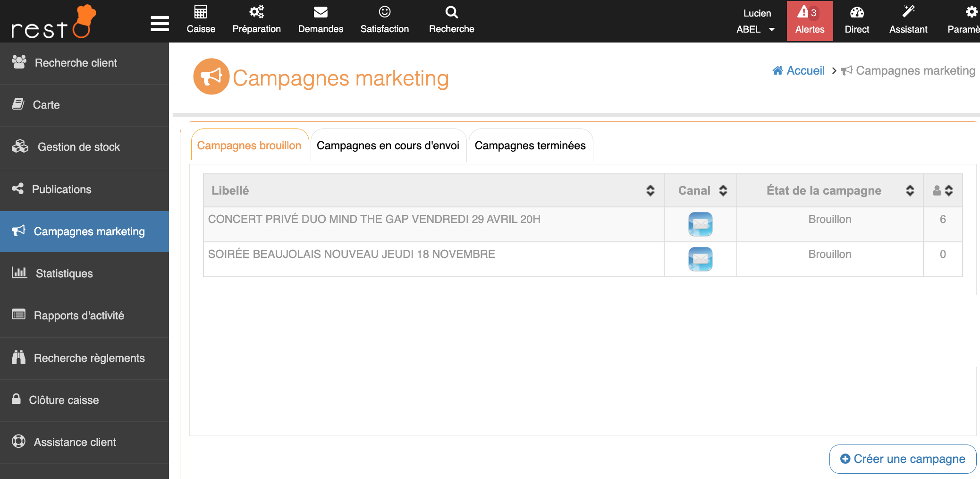Sort by État de la campagne
This screenshot has height=479, width=980.
[x=910, y=190]
